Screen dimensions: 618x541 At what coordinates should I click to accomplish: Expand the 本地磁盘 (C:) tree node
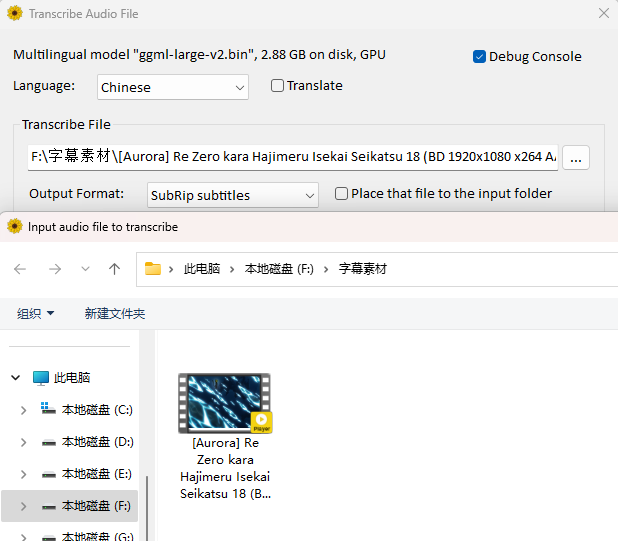click(x=23, y=410)
